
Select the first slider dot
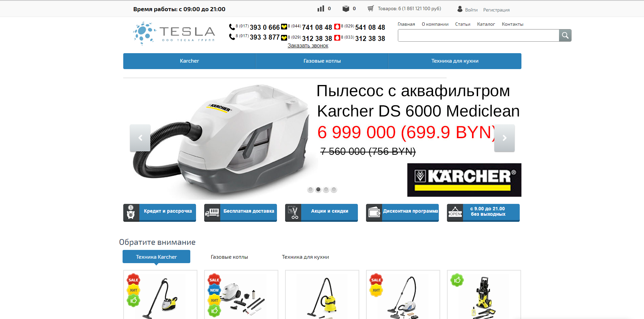(310, 190)
